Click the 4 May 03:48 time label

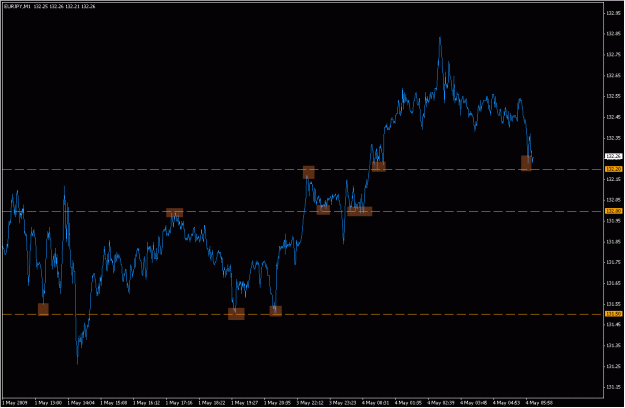(x=474, y=403)
